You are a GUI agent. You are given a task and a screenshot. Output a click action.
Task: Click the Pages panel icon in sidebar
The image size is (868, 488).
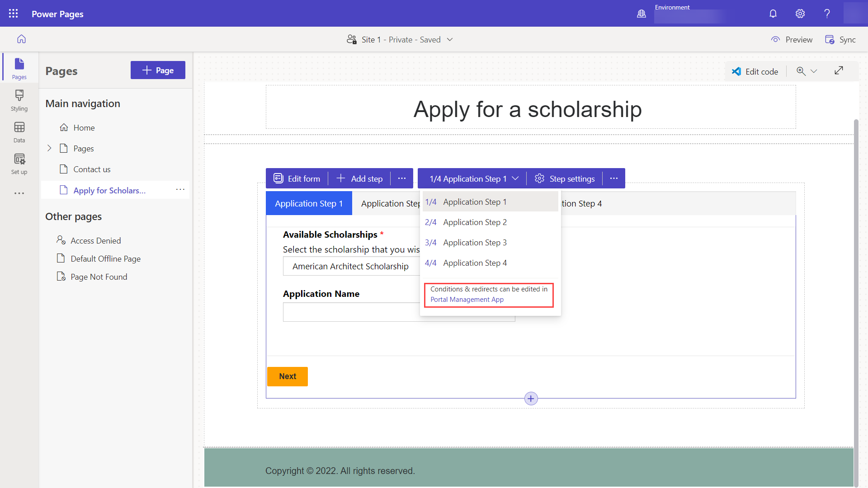(20, 67)
